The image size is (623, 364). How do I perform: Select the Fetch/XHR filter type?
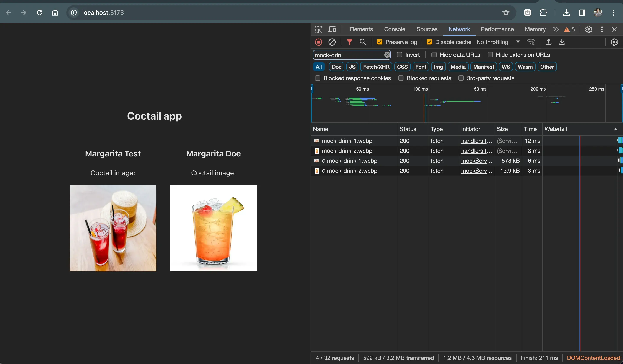(376, 67)
